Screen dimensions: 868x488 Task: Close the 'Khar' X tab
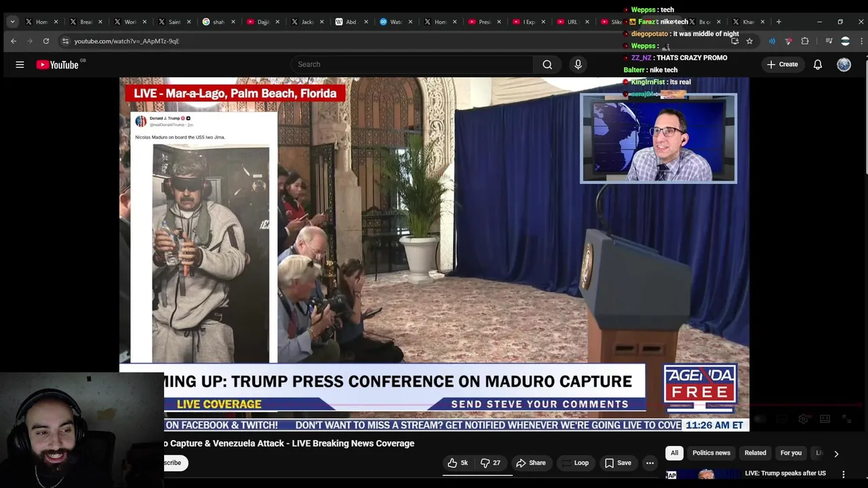coord(762,22)
